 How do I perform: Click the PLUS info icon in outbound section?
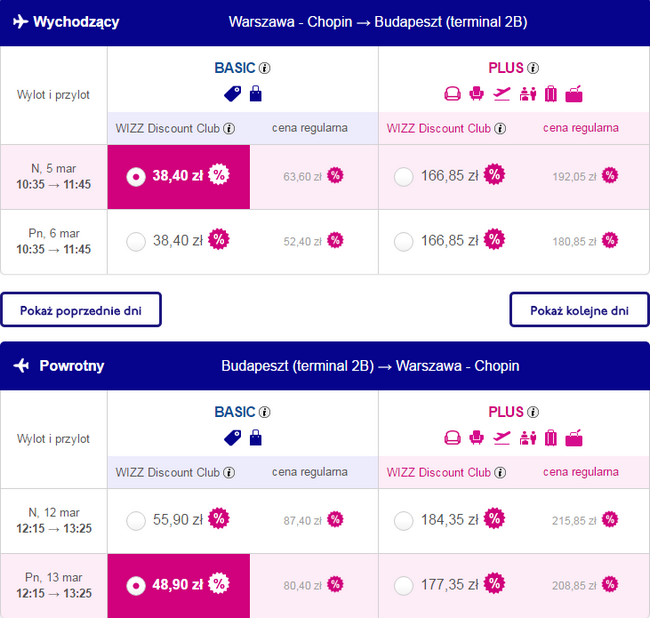point(533,69)
